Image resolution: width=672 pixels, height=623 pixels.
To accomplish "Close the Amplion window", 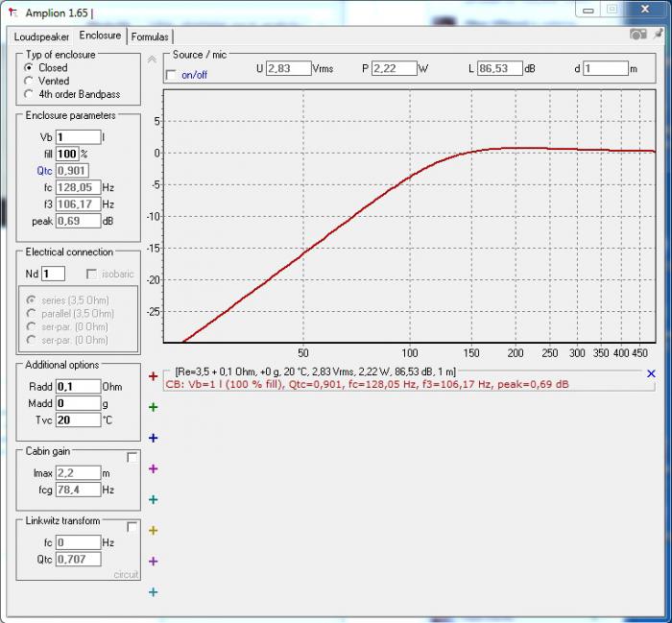I will (x=644, y=9).
